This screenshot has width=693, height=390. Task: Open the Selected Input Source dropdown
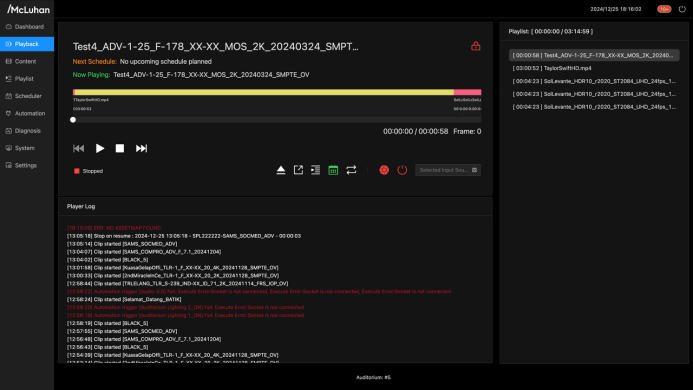(x=448, y=170)
